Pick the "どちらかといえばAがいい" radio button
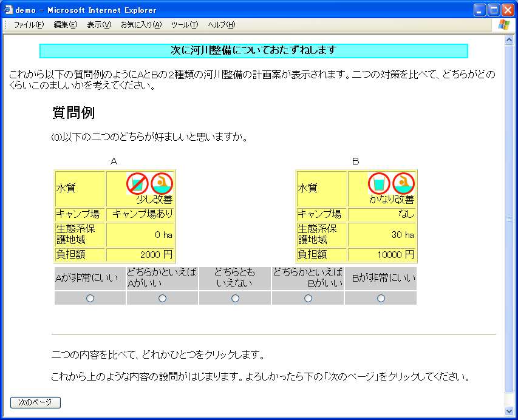 (x=162, y=298)
